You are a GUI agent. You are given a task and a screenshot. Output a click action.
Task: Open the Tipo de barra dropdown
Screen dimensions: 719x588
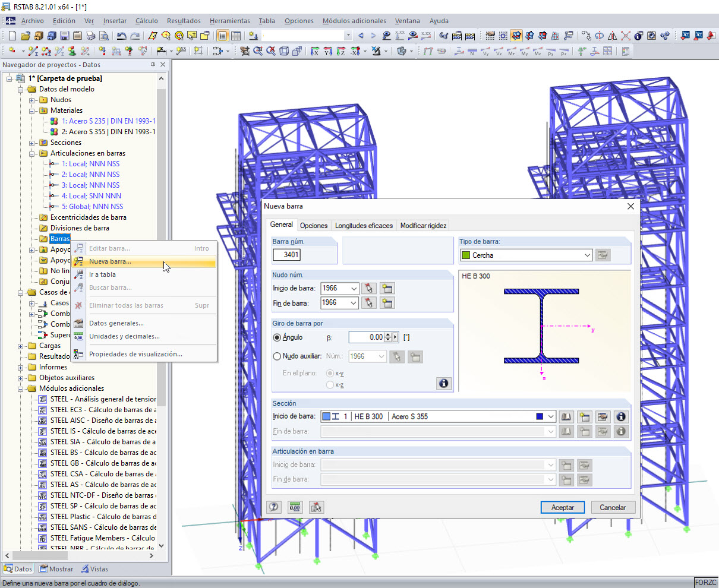[587, 255]
